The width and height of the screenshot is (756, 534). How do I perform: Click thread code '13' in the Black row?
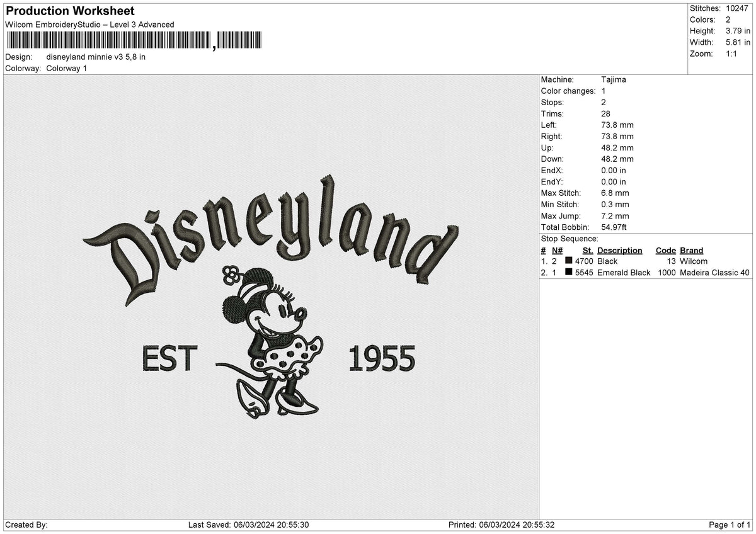point(670,261)
